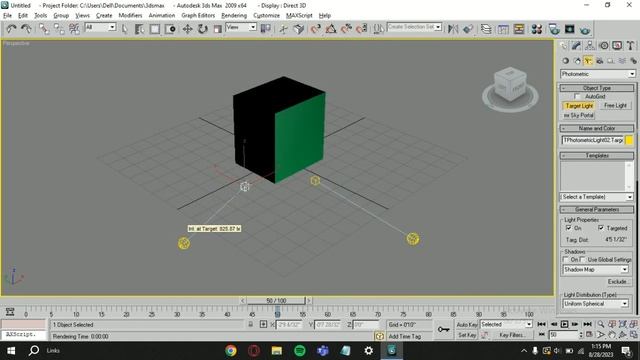Open the Create Selection Set dropdown
This screenshot has height=360, width=640.
click(414, 27)
